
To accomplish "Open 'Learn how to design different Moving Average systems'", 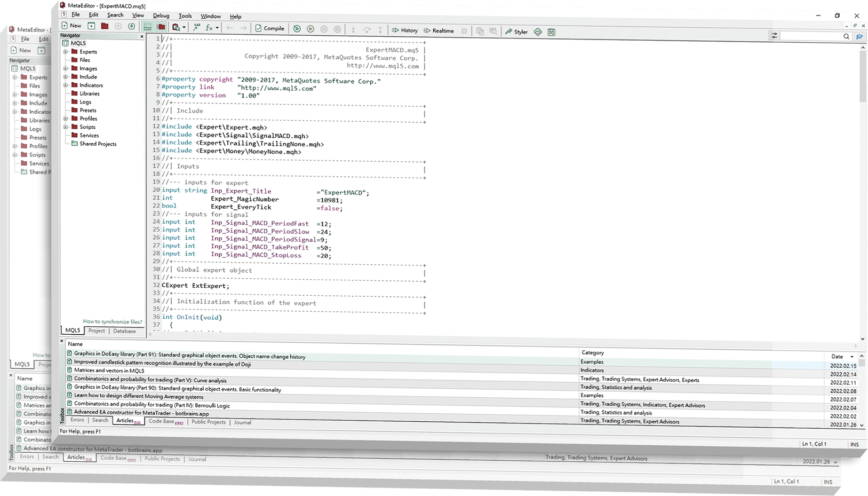I will click(x=139, y=397).
